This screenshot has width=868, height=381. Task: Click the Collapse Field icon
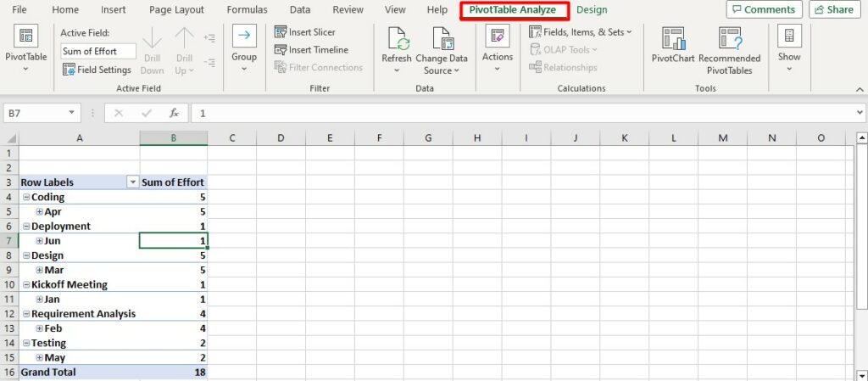(209, 63)
